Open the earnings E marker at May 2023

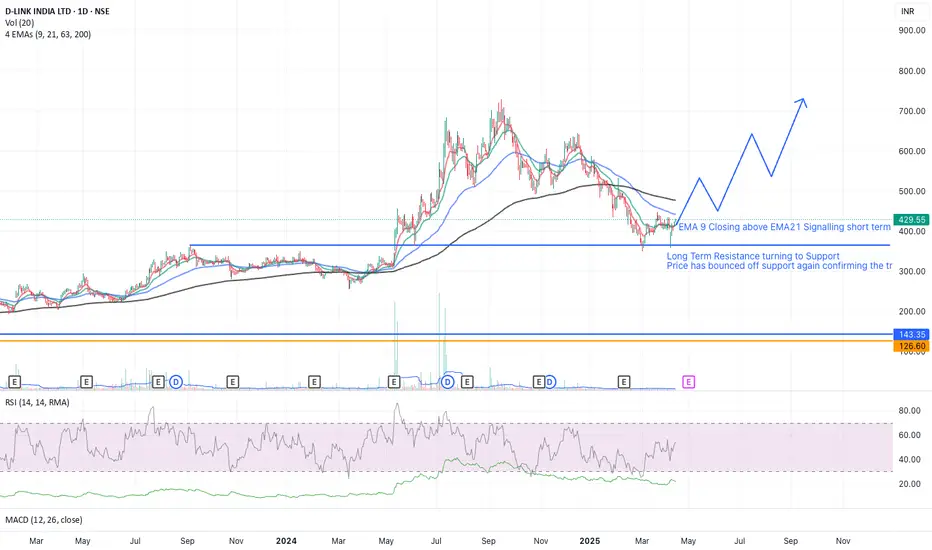[86, 382]
